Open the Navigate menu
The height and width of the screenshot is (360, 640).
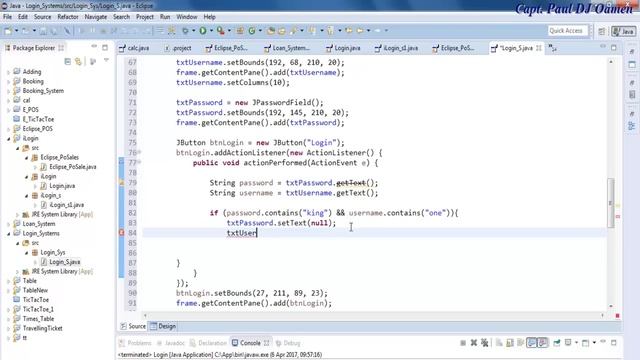tap(96, 17)
